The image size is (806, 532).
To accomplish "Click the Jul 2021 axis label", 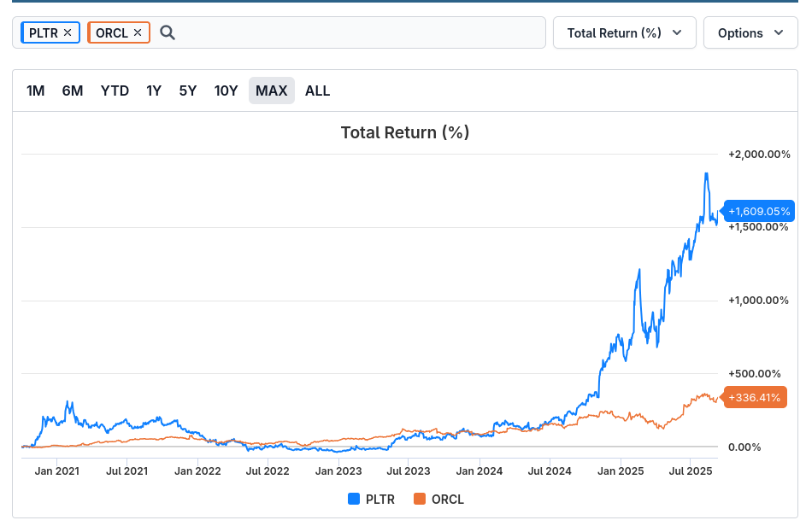I will 127,471.
